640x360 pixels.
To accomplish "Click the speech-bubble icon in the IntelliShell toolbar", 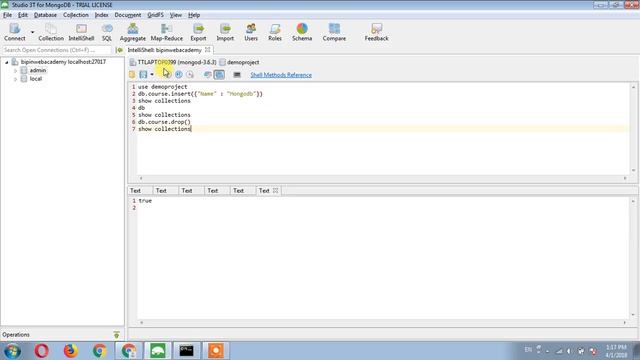I will coord(207,75).
